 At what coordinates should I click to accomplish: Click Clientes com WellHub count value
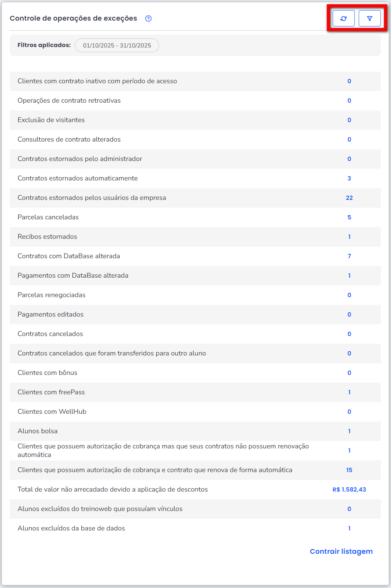[349, 412]
